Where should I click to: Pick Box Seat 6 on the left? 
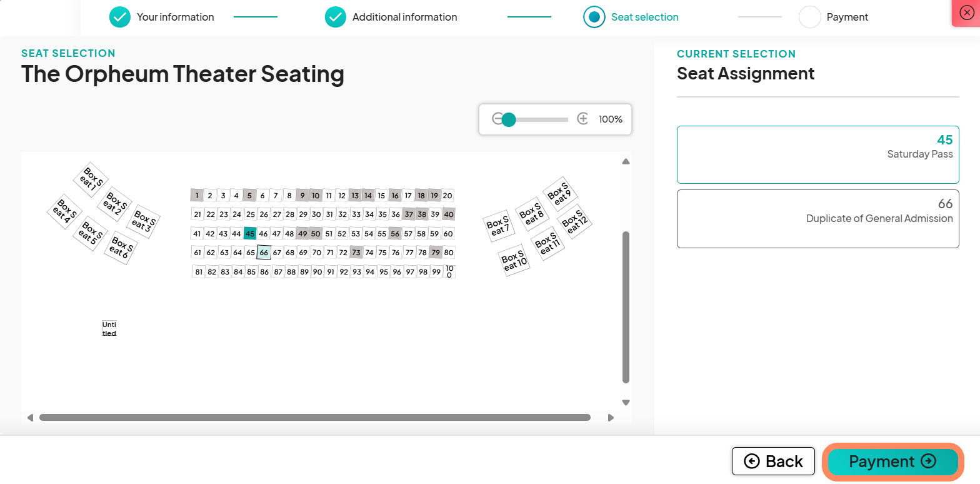pos(121,248)
